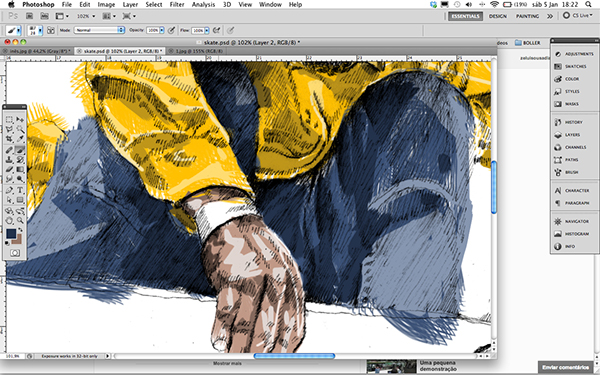Click the horizontal scrollbar thumb

pos(294,356)
